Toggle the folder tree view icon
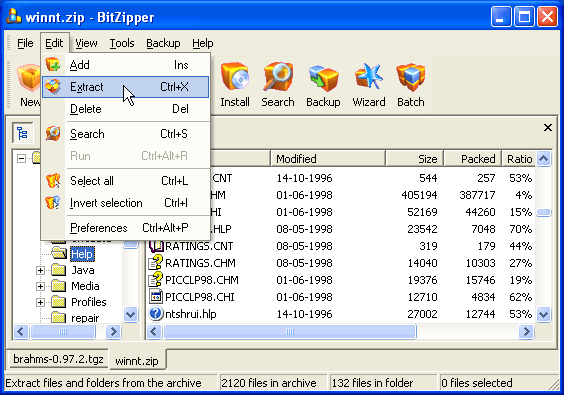This screenshot has width=564, height=395. coord(22,133)
